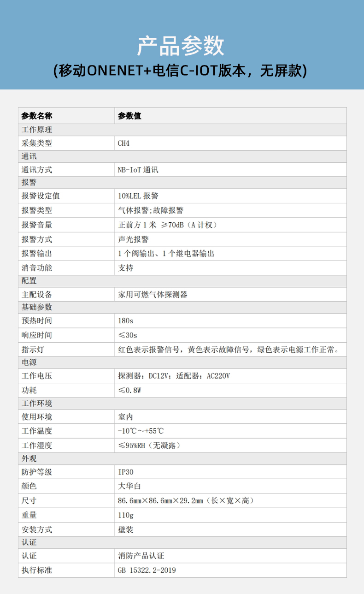
Task: Click the 报警类型 label cell
Action: pyautogui.click(x=67, y=210)
